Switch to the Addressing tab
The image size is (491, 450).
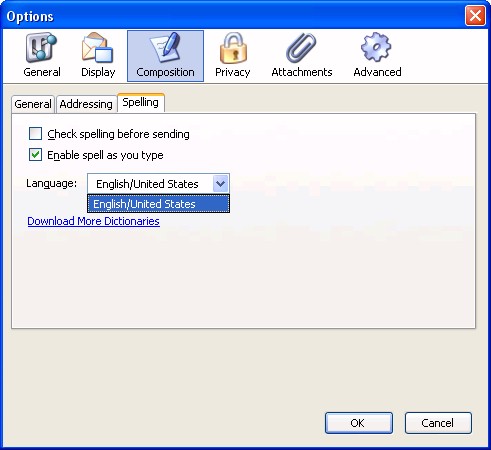pos(86,104)
